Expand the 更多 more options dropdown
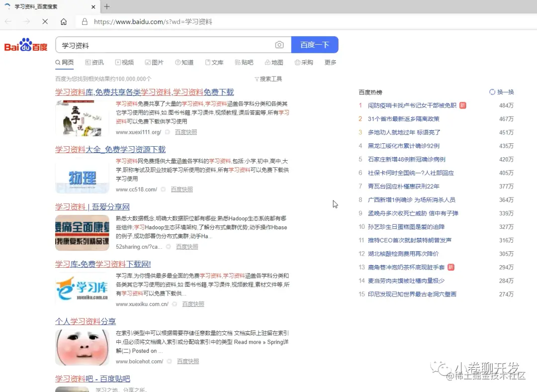Viewport: 537px width, 392px height. click(330, 63)
